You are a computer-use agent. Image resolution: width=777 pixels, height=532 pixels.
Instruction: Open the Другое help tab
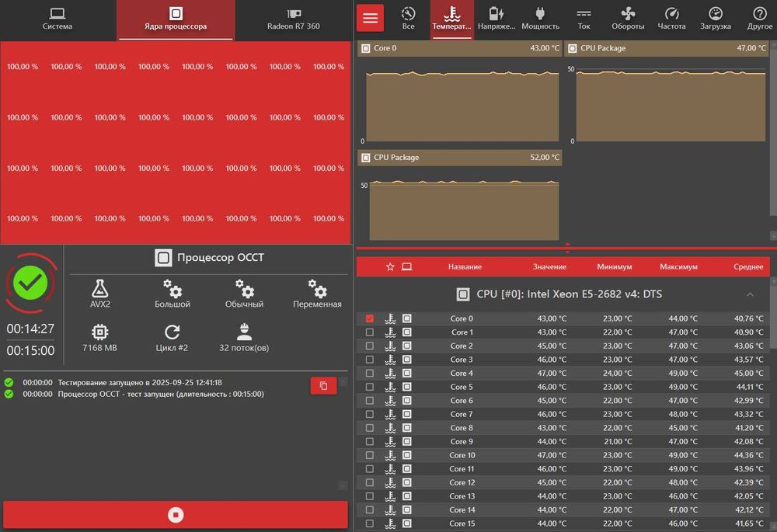pyautogui.click(x=759, y=19)
